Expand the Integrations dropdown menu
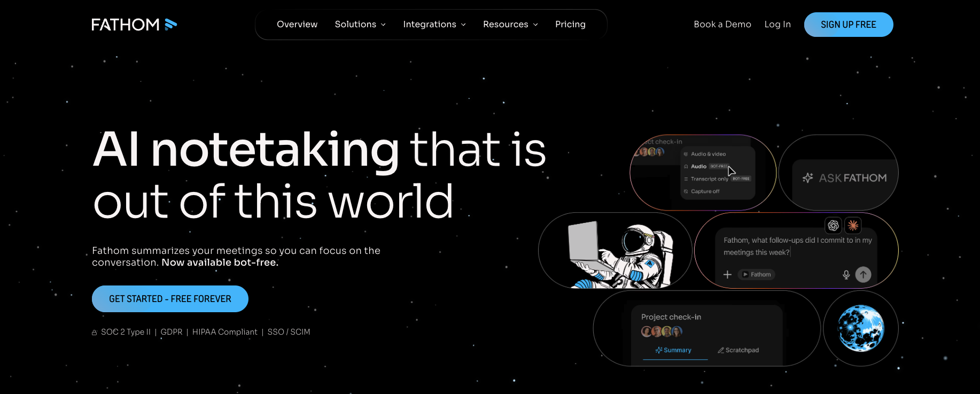 [x=434, y=25]
